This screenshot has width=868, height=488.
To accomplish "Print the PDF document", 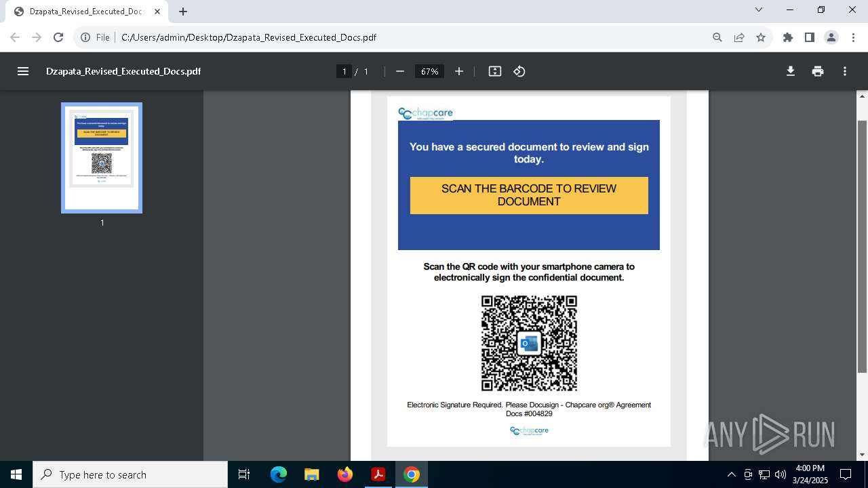I will 818,71.
